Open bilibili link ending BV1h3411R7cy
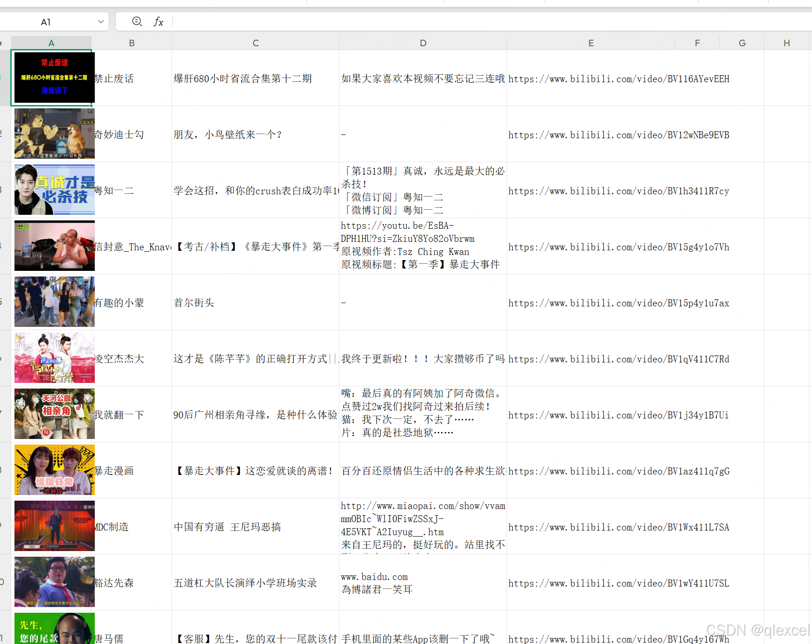The width and height of the screenshot is (812, 644). click(619, 191)
